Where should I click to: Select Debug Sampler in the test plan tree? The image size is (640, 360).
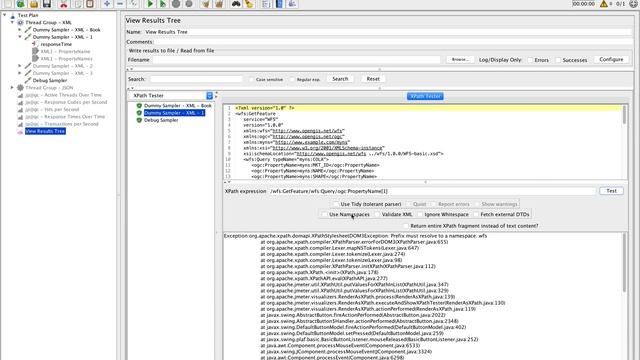50,80
